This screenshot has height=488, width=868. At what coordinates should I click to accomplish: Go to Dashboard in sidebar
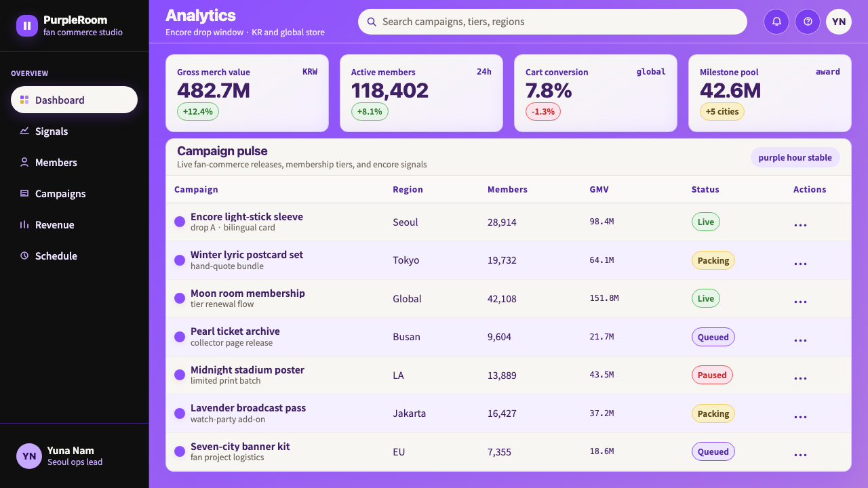(x=74, y=100)
